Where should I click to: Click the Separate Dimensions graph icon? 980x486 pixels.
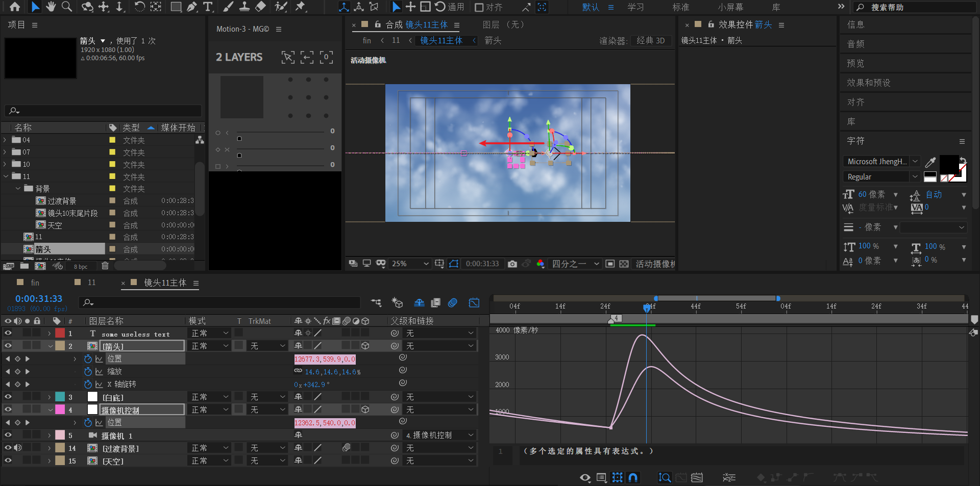coord(729,477)
